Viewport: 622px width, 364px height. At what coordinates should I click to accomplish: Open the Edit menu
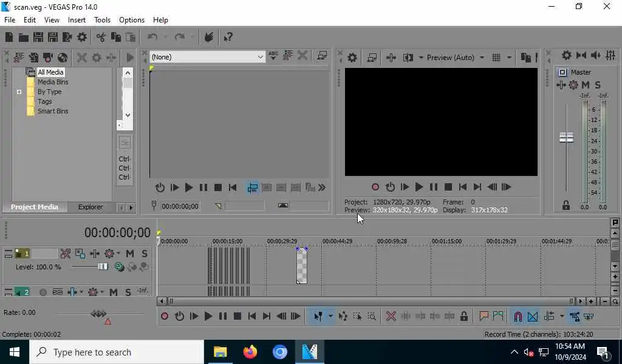30,20
